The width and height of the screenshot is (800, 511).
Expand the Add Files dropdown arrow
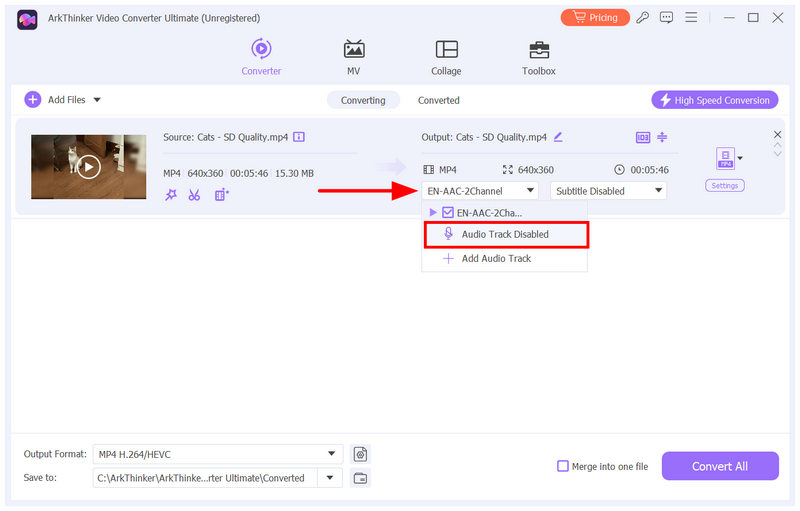pyautogui.click(x=97, y=100)
